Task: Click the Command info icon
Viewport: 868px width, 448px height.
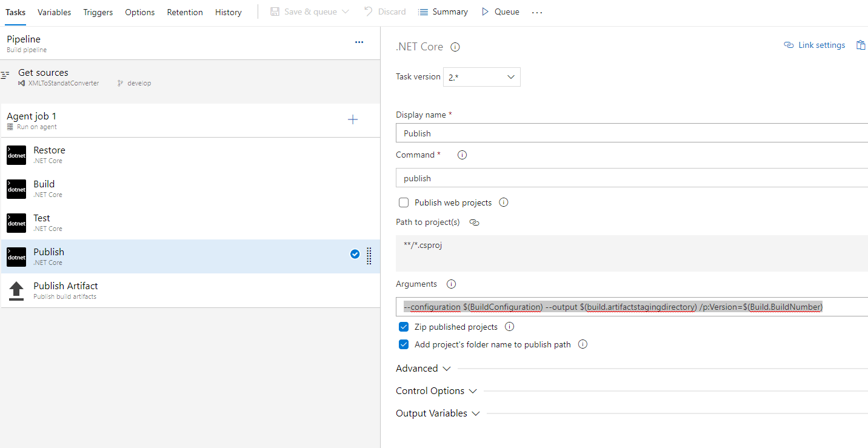Action: 462,155
